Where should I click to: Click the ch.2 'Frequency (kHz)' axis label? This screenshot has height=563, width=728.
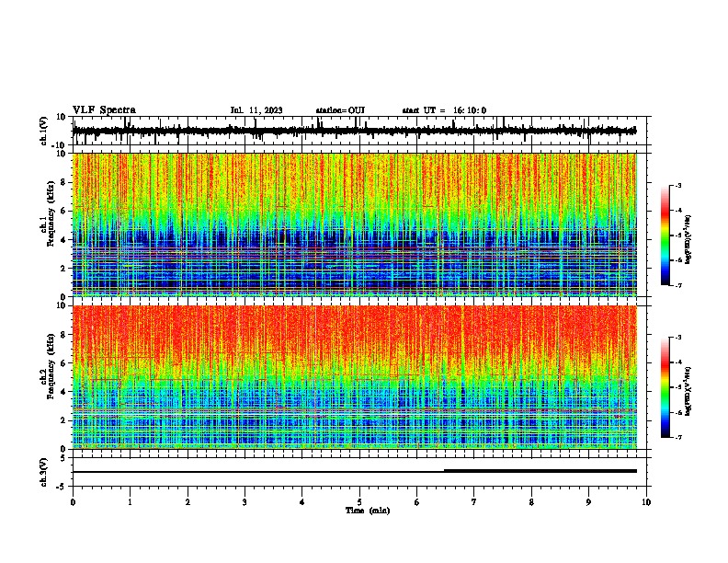[51, 366]
